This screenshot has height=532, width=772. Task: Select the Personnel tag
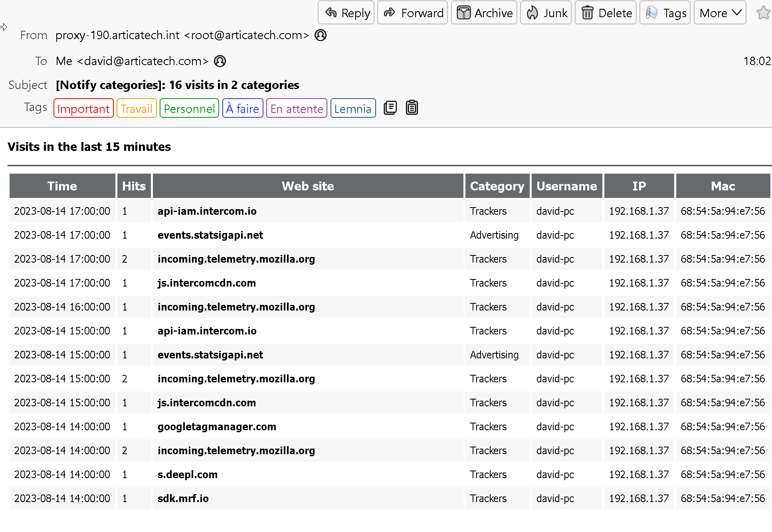189,109
